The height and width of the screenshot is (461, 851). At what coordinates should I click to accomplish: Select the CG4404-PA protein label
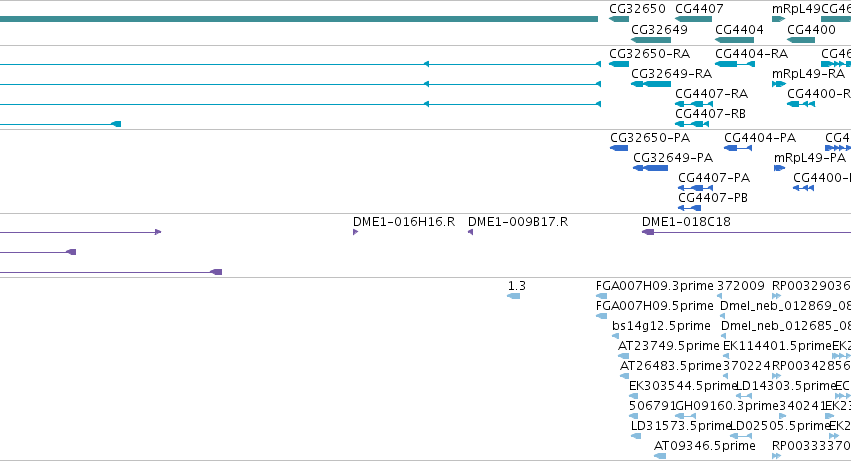760,137
